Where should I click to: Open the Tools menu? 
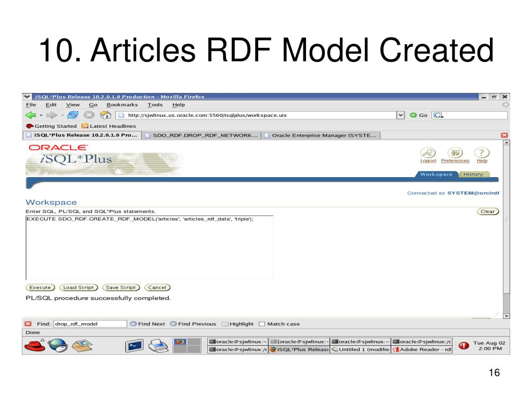click(155, 105)
